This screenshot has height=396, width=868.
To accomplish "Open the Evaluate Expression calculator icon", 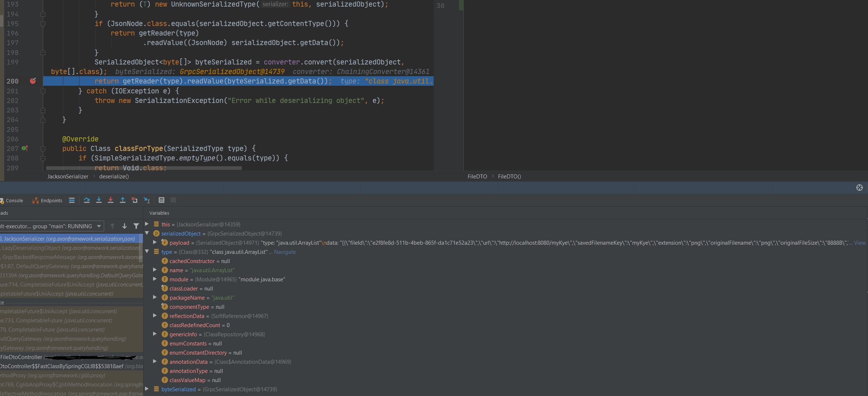I will [162, 200].
